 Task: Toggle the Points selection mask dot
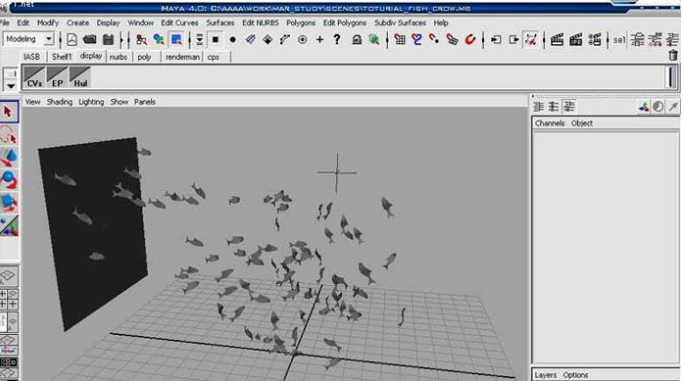tap(233, 40)
